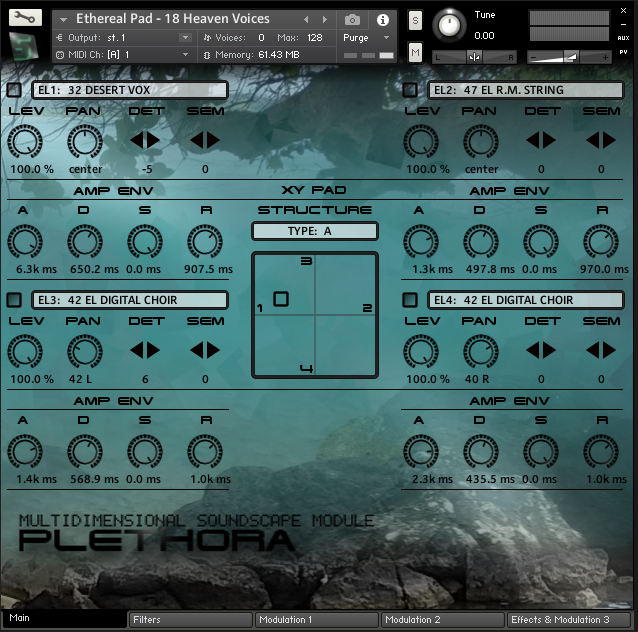Image resolution: width=638 pixels, height=632 pixels.
Task: Switch to Effects & Modulation 3 tab
Action: (568, 620)
